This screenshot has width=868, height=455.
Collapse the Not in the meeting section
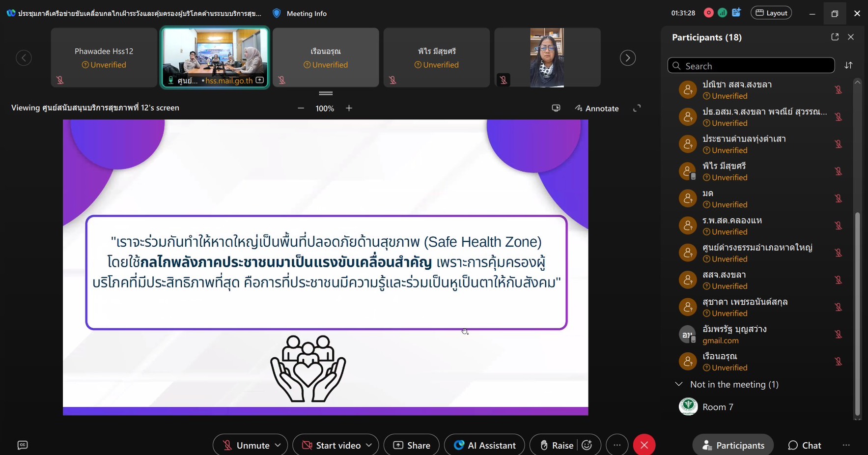pyautogui.click(x=679, y=384)
